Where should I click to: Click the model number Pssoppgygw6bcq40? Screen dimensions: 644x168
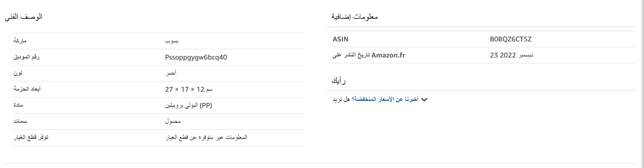click(x=196, y=57)
